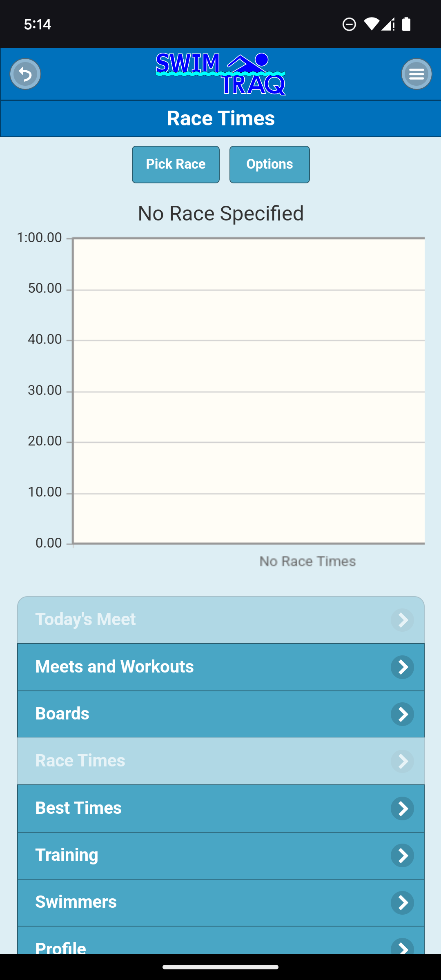Expand the Best Times chevron
441x980 pixels.
click(x=402, y=808)
